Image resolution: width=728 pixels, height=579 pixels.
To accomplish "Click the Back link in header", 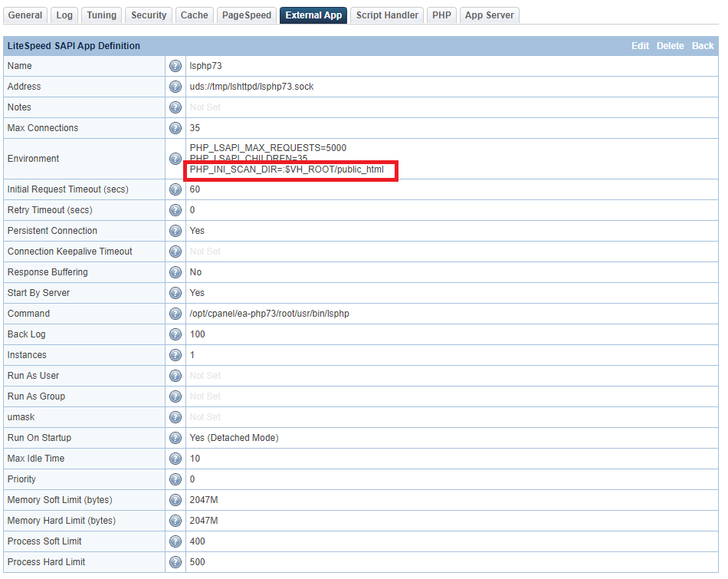I will [703, 46].
